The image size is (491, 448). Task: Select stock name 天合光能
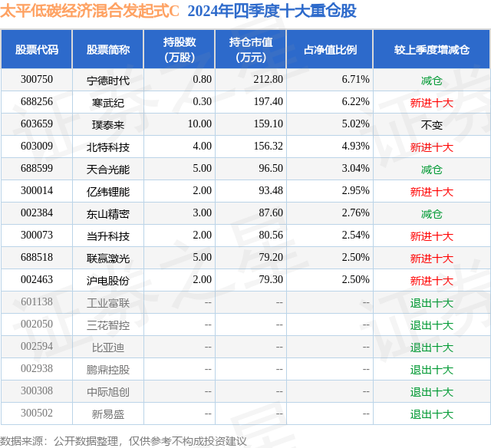[x=108, y=170]
